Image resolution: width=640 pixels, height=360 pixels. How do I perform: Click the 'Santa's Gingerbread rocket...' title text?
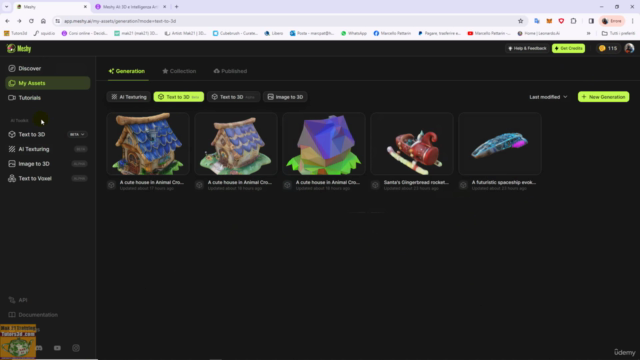(x=416, y=182)
